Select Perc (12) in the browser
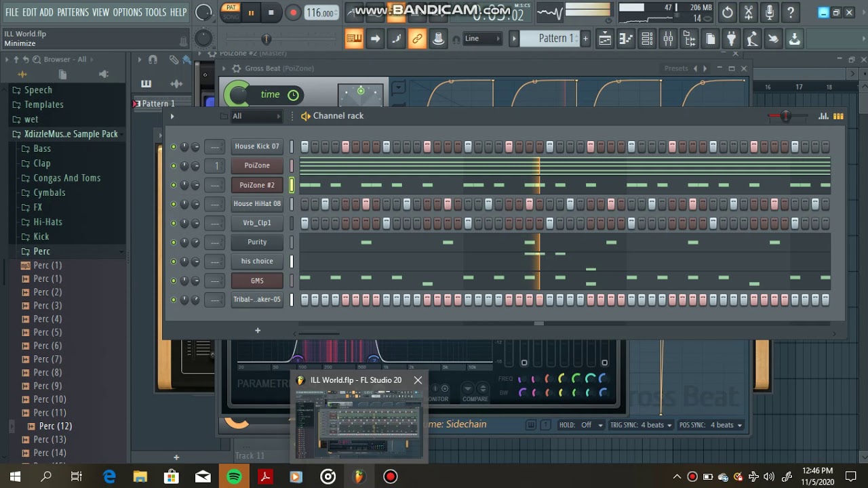The height and width of the screenshot is (488, 868). tap(56, 426)
